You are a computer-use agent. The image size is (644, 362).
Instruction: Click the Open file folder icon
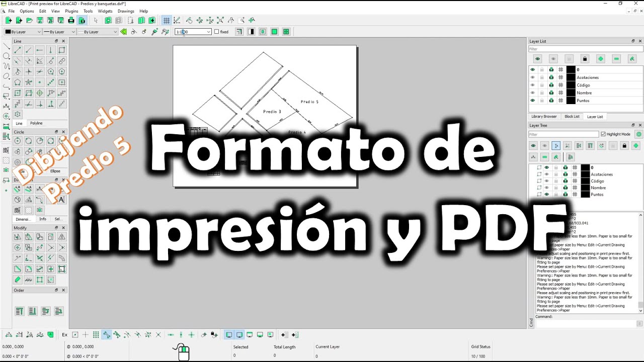29,21
